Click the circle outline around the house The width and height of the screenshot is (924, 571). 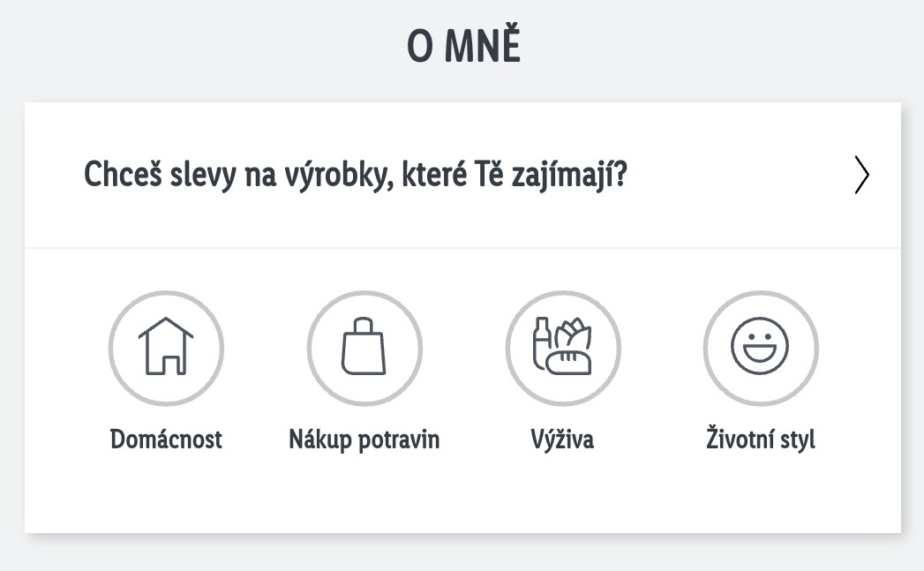[x=111, y=348]
